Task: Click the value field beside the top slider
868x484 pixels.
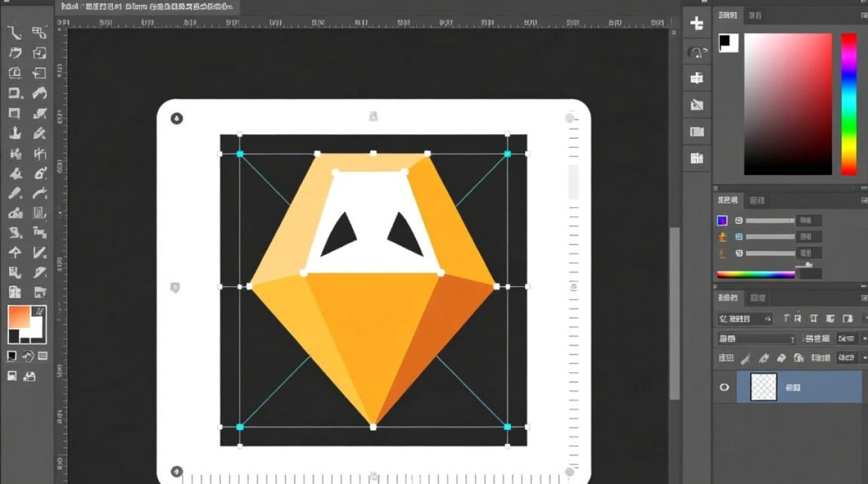Action: pyautogui.click(x=809, y=221)
